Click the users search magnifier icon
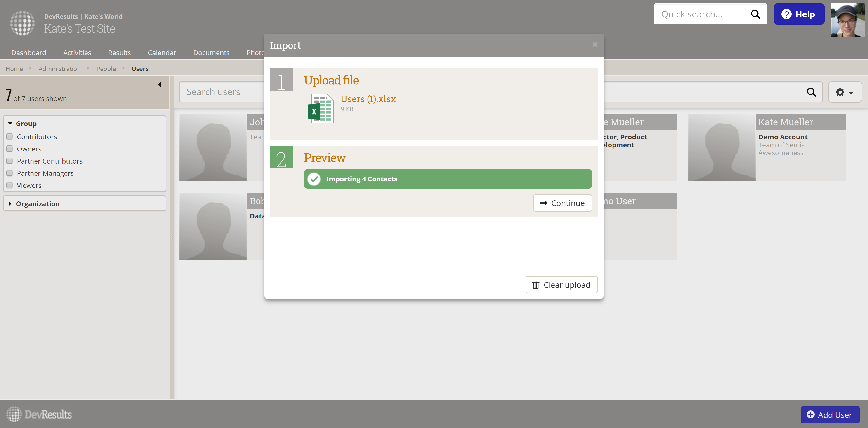Viewport: 868px width, 428px height. click(811, 92)
